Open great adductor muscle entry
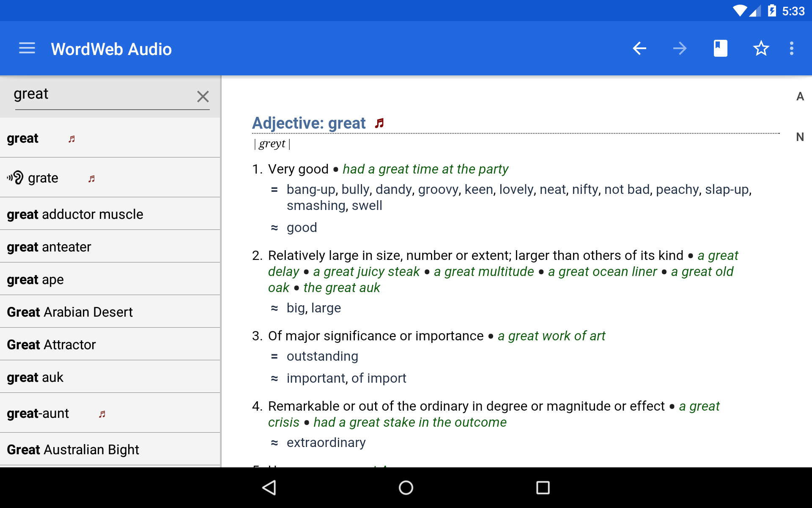812x508 pixels. [x=110, y=214]
